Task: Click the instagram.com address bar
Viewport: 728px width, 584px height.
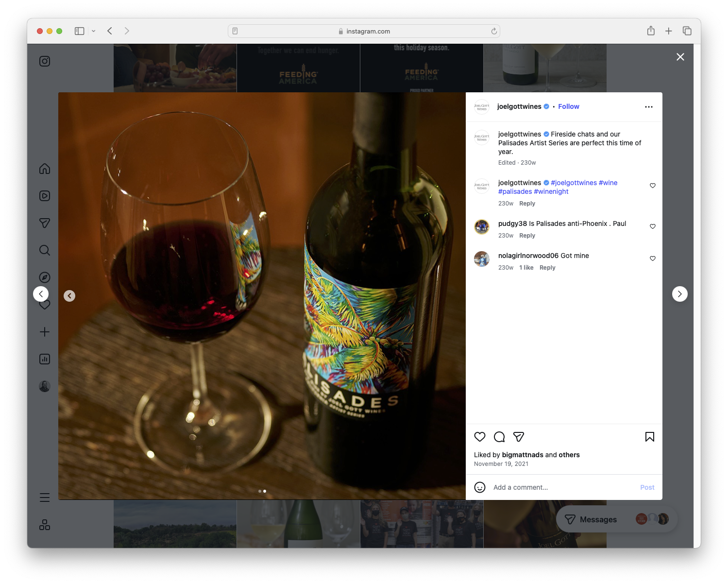Action: (364, 31)
